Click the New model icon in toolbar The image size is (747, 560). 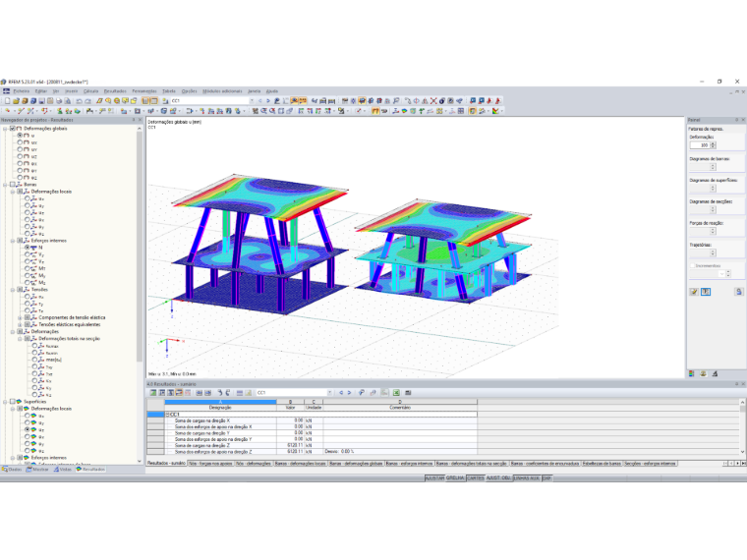(x=7, y=101)
